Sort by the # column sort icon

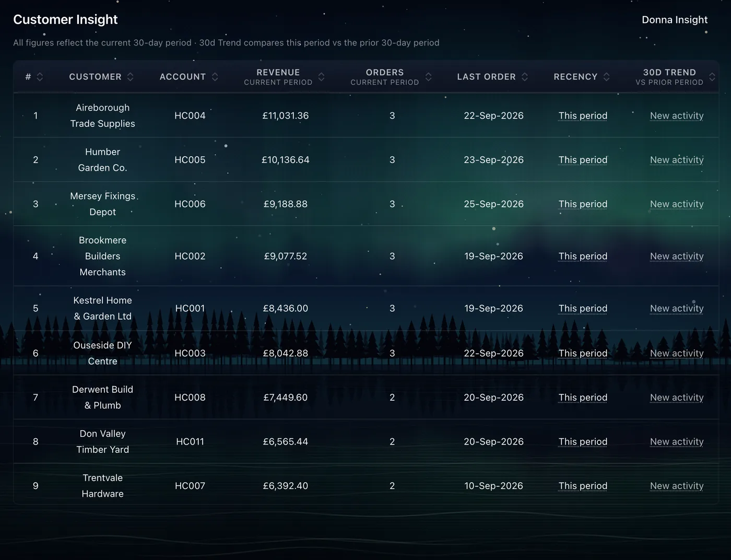click(40, 77)
